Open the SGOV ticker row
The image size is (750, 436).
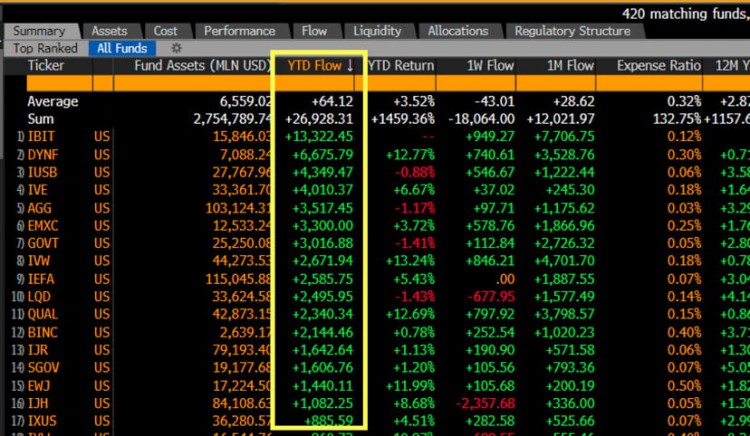[x=43, y=368]
